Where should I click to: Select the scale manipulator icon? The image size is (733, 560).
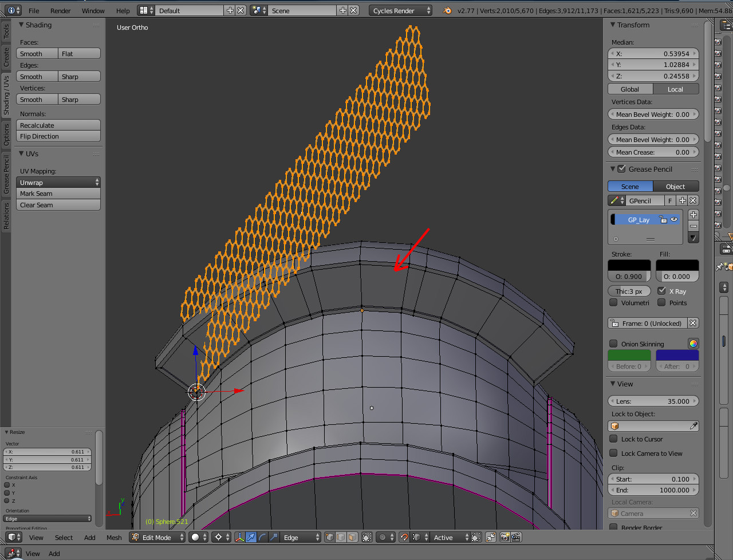tap(274, 537)
